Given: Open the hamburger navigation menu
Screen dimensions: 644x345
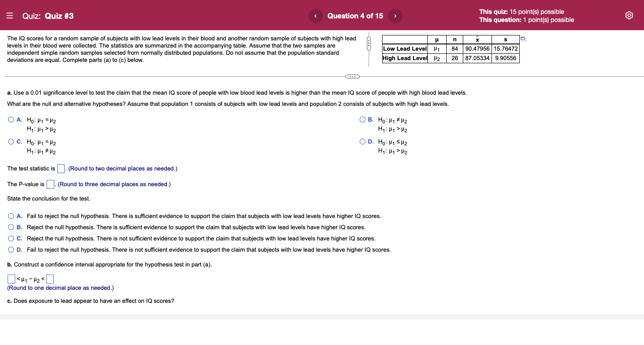Looking at the screenshot, I should (9, 15).
